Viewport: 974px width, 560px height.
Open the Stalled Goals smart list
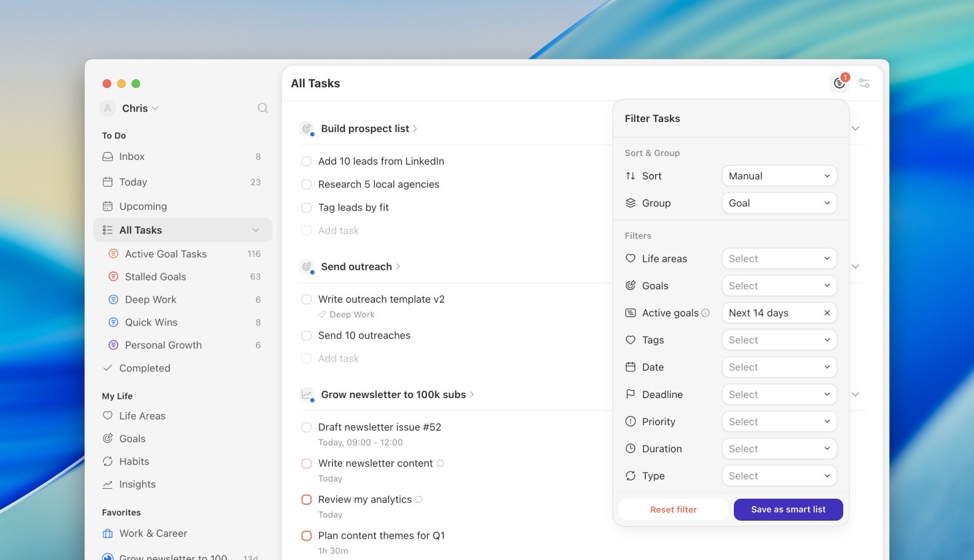[x=183, y=277]
